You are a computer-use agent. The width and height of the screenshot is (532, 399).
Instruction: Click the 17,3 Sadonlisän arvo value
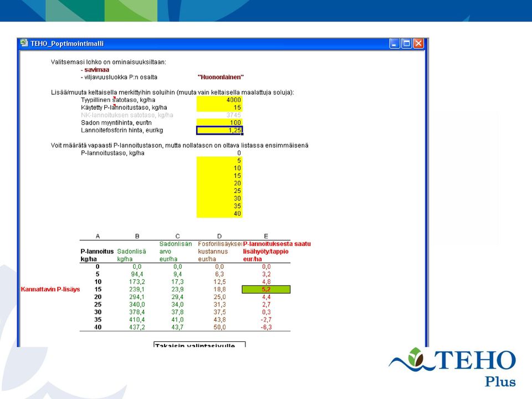[x=177, y=282]
